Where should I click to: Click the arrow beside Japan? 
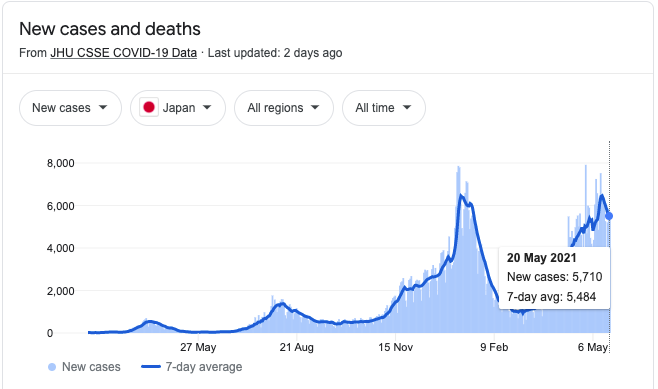[207, 107]
